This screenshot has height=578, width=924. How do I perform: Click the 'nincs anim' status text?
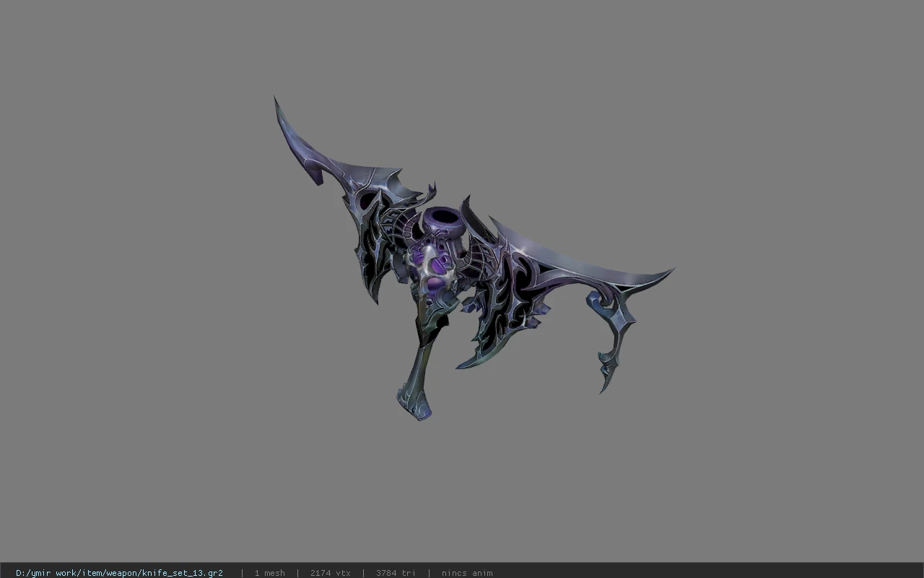point(467,573)
